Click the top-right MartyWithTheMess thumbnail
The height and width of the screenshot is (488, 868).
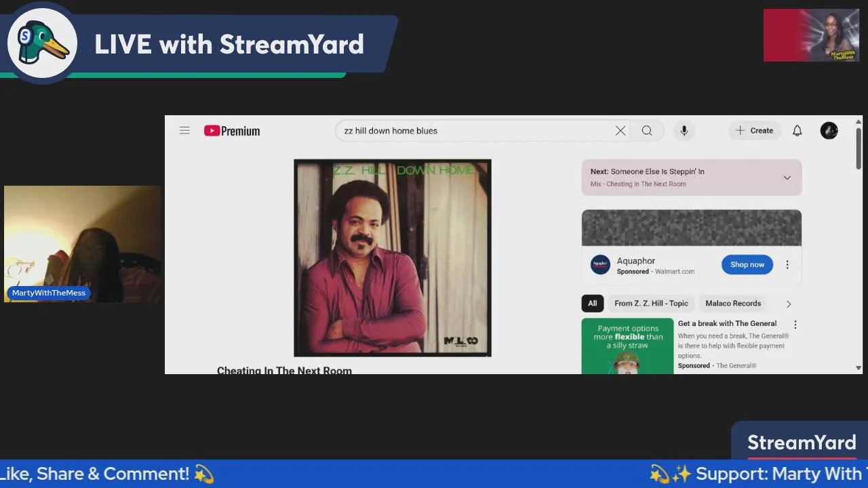point(811,35)
